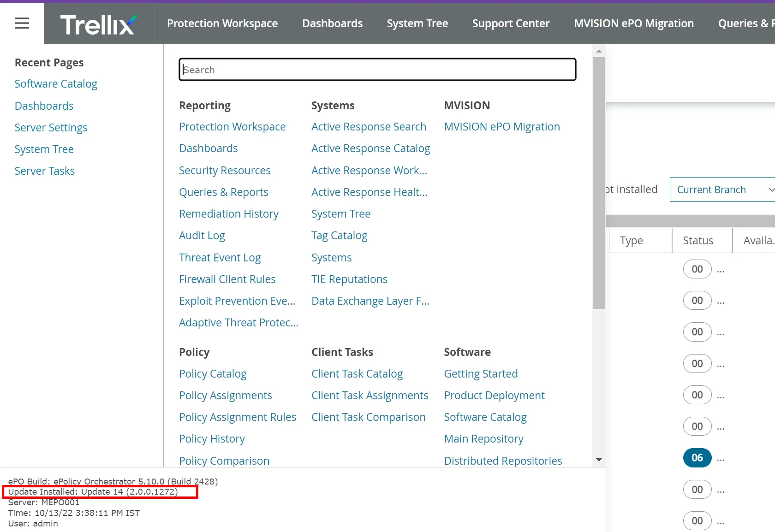Open Server Settings under Recent Pages
The height and width of the screenshot is (532, 775).
[x=51, y=128]
